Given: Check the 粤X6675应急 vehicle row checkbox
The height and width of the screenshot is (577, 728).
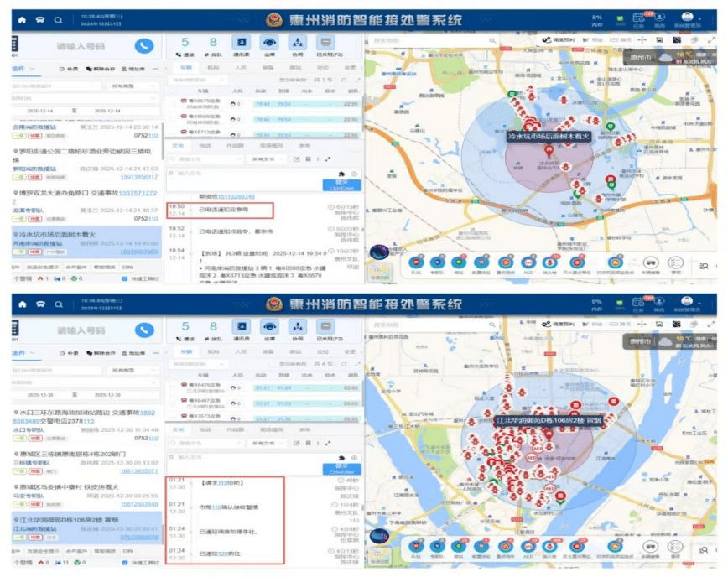Looking at the screenshot, I should tap(172, 103).
